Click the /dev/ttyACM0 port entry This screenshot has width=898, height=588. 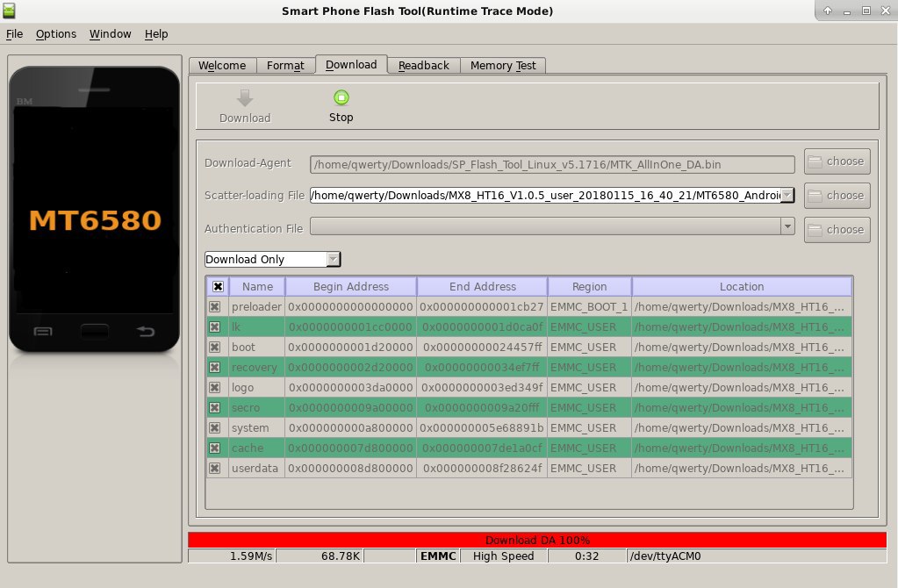point(757,556)
